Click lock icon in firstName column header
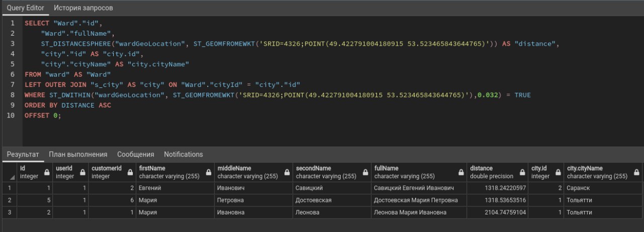The height and width of the screenshot is (232, 644). 209,172
